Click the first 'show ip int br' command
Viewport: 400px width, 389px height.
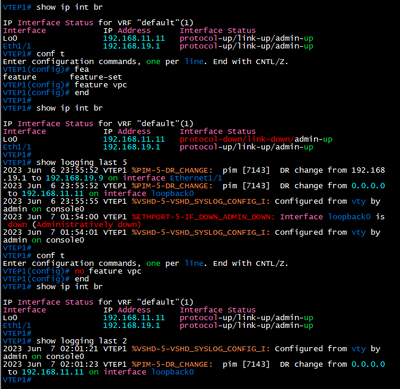69,7
